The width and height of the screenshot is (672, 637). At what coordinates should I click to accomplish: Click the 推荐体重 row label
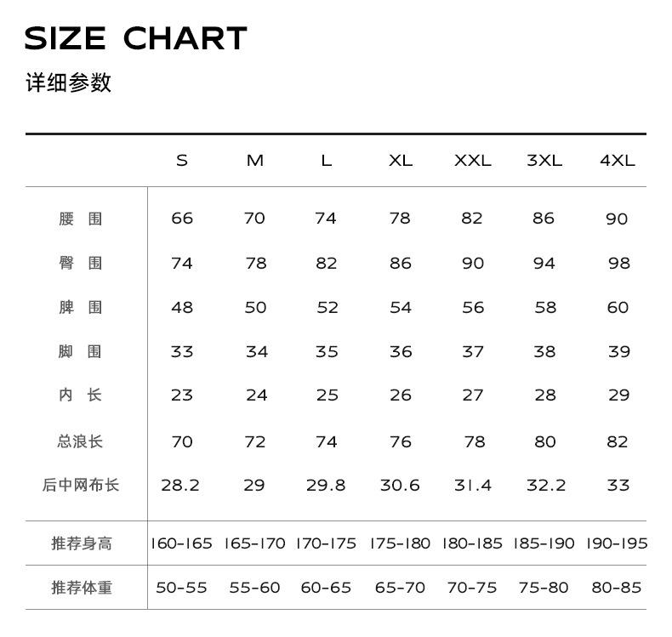click(x=82, y=588)
